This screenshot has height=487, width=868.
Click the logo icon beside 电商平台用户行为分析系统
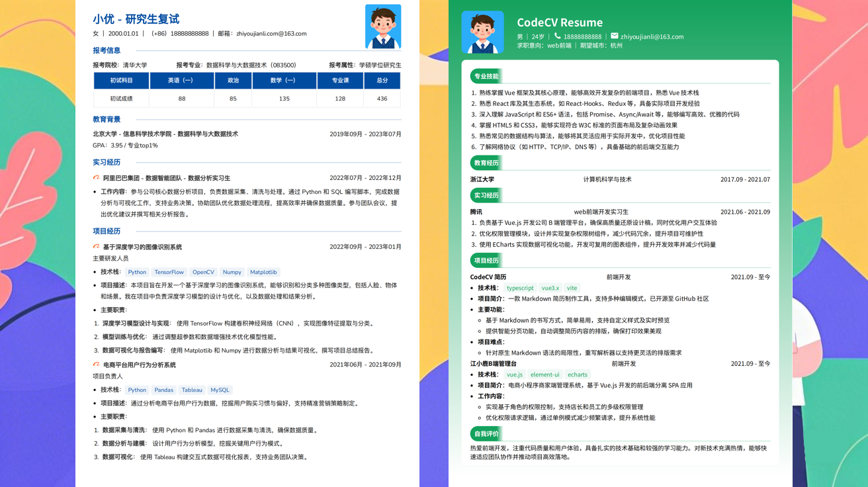click(97, 365)
